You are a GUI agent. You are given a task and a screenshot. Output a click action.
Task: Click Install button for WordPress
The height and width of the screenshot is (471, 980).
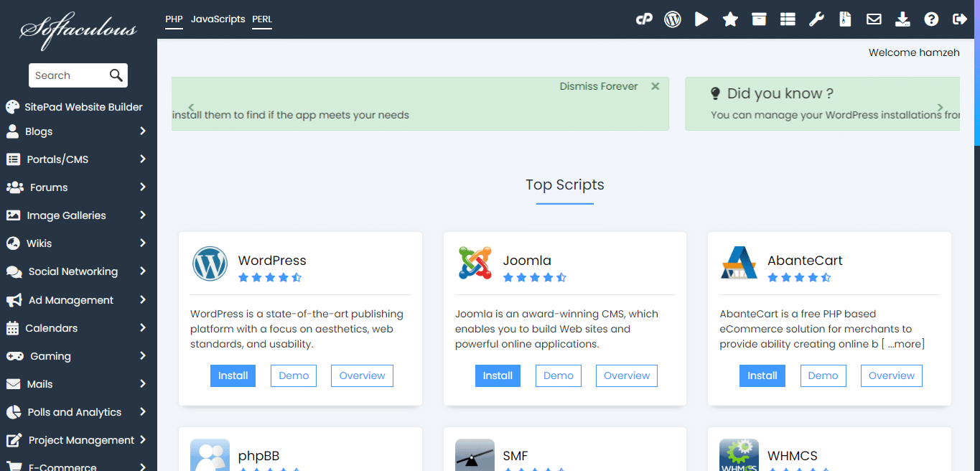233,376
